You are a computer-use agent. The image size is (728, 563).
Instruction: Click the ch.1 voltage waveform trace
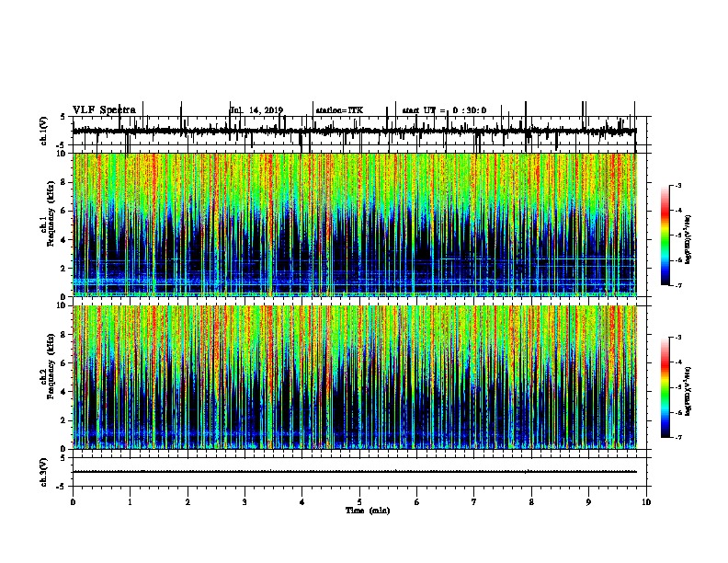click(x=355, y=131)
